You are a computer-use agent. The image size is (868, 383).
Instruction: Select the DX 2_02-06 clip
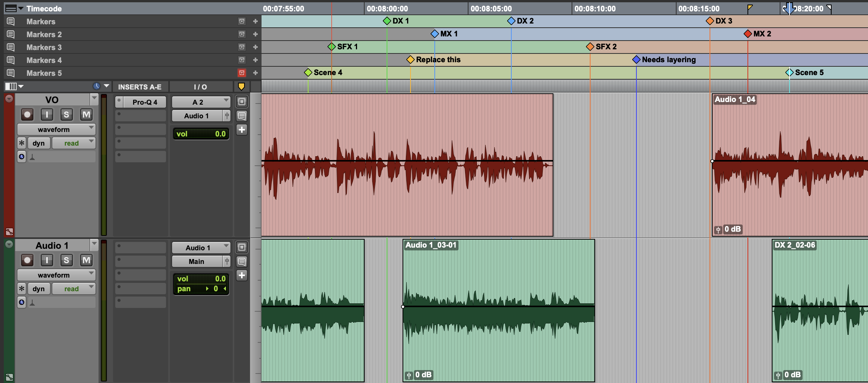pyautogui.click(x=820, y=311)
